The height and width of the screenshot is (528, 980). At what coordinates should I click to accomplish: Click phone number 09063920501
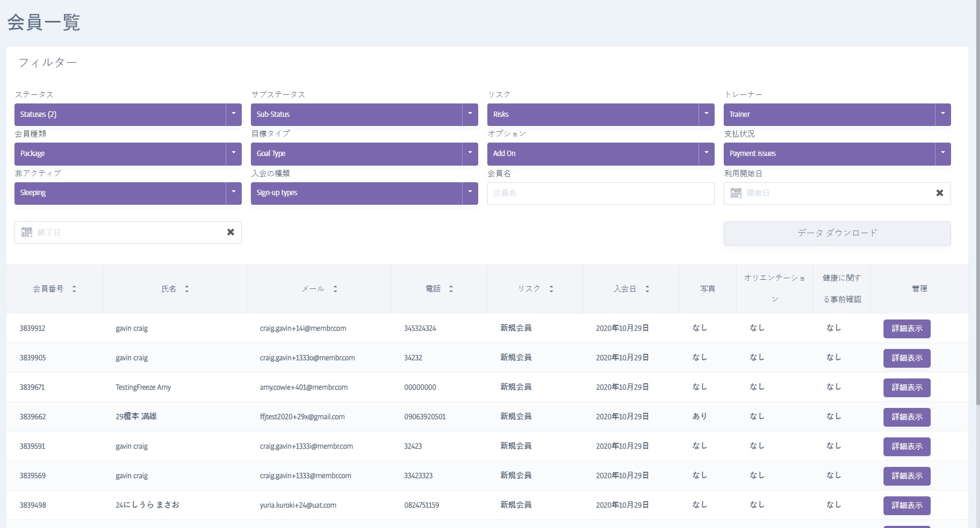[425, 417]
